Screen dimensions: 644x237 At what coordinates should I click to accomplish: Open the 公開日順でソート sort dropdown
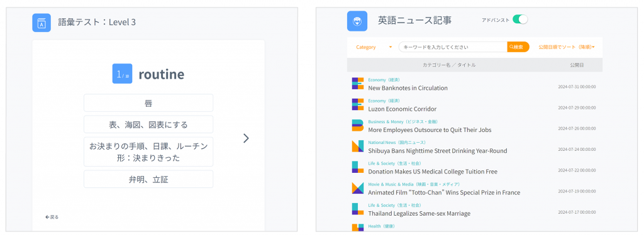(567, 47)
